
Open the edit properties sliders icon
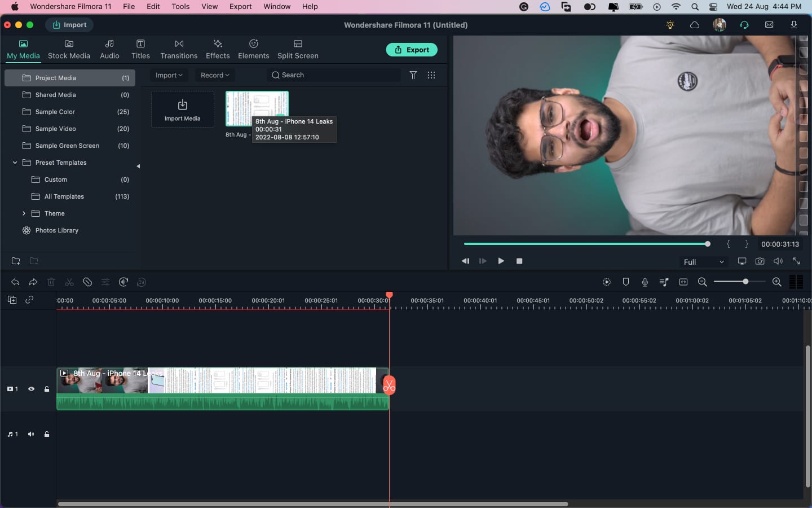pyautogui.click(x=105, y=282)
